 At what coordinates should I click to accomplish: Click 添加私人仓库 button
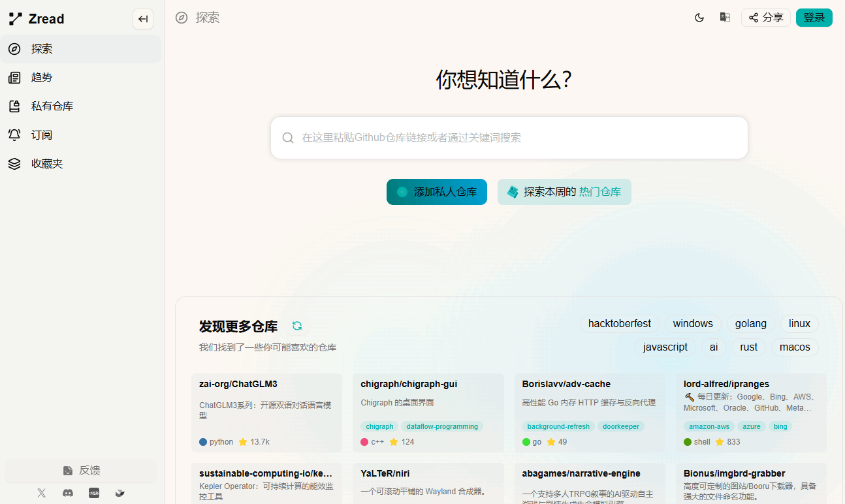point(436,192)
